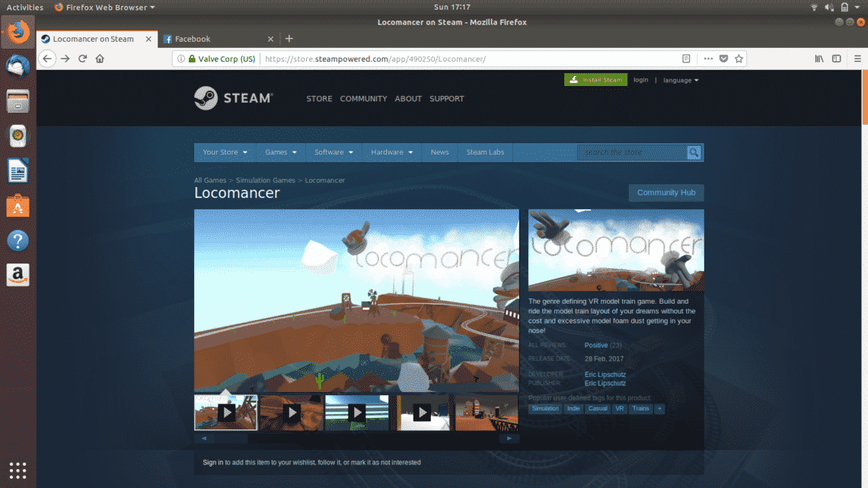
Task: Open LibreOffice Writer from the dock
Action: coord(18,171)
